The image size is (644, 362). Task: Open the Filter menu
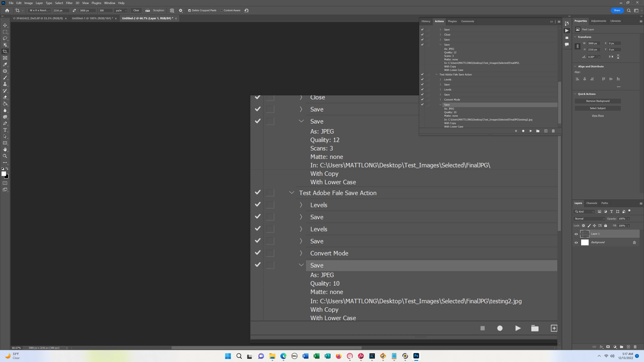69,3
